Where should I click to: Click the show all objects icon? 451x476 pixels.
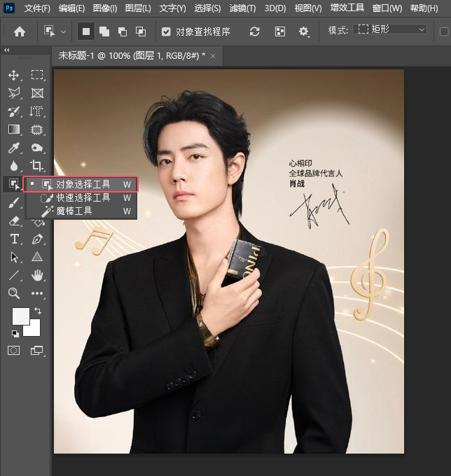280,31
